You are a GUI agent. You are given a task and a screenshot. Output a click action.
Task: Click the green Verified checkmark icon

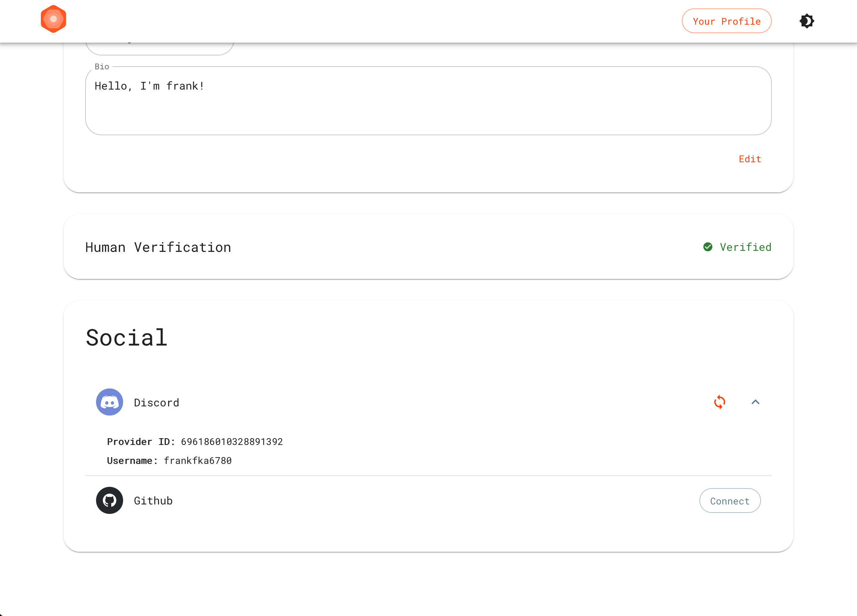click(708, 247)
